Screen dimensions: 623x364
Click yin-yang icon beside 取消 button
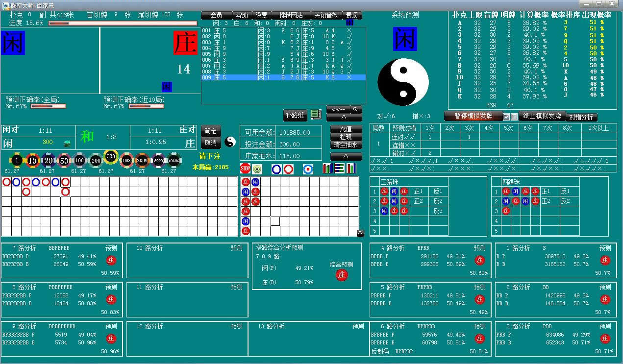point(230,142)
